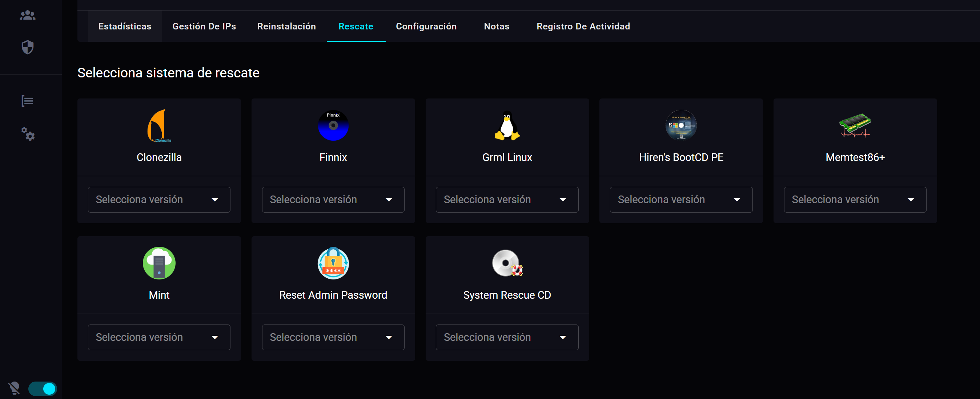Image resolution: width=980 pixels, height=399 pixels.
Task: Click the Reset Admin Password padlock icon
Action: (333, 263)
